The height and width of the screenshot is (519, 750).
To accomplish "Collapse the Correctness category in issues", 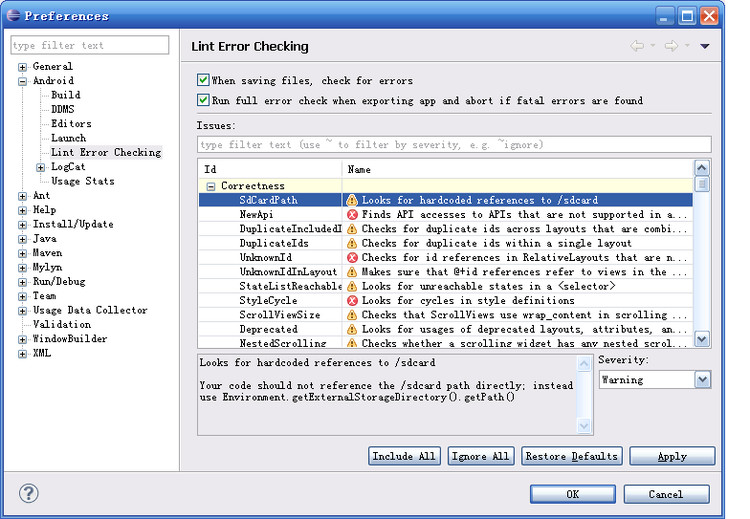I will (x=210, y=186).
